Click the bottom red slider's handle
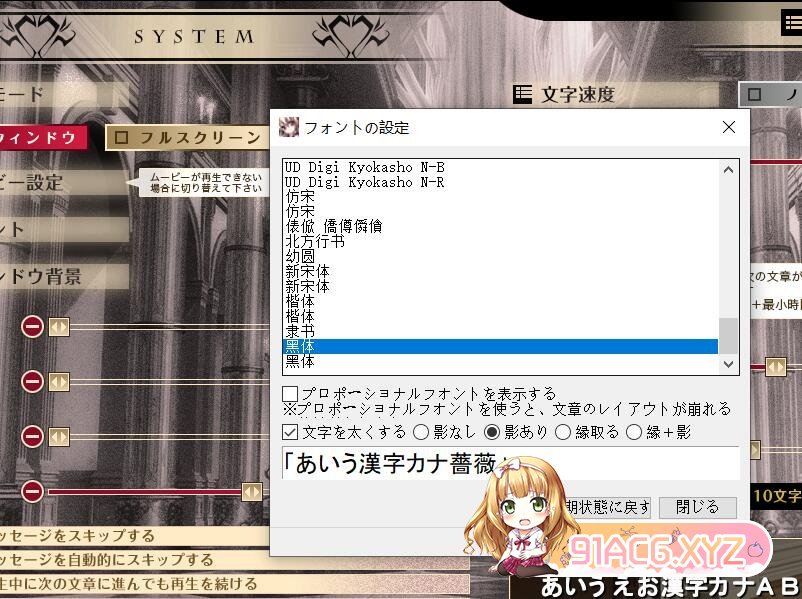 [x=252, y=491]
